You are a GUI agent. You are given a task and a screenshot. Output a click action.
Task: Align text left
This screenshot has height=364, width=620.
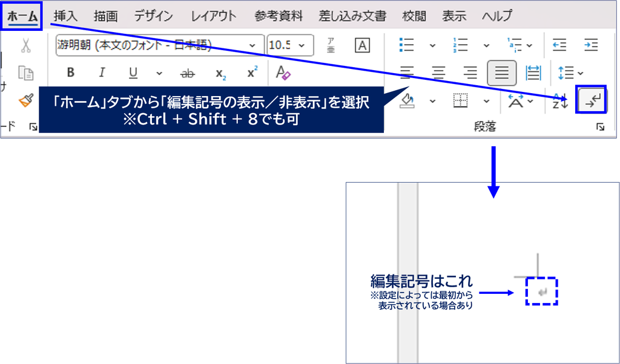[406, 73]
